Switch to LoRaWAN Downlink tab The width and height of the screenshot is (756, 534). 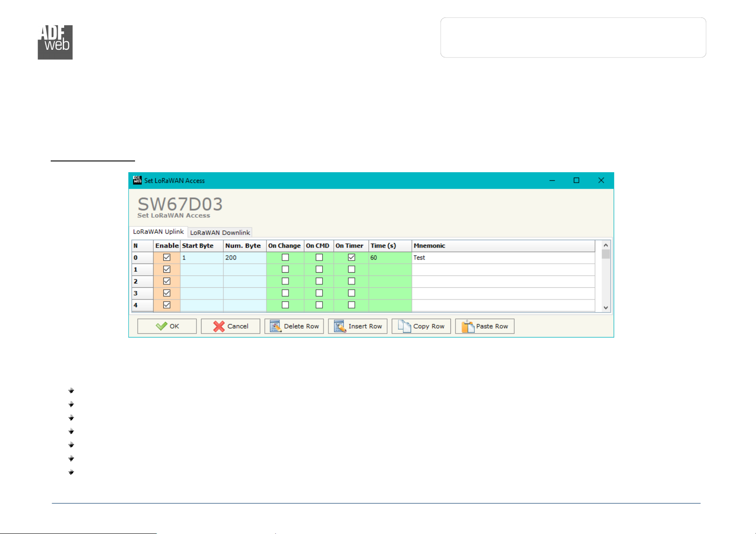pos(220,233)
